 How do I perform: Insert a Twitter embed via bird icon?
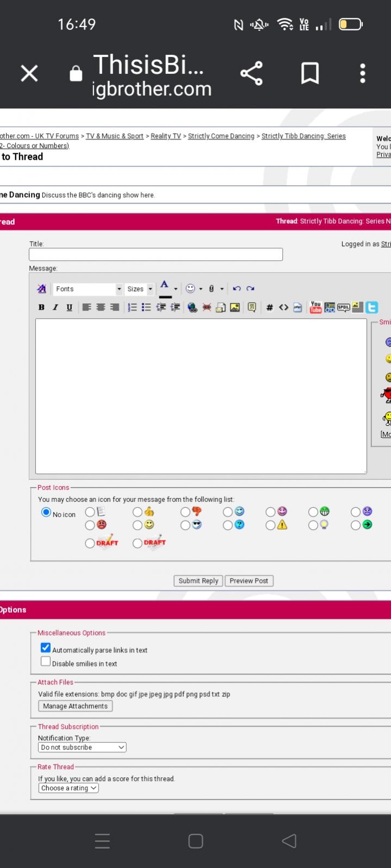372,307
